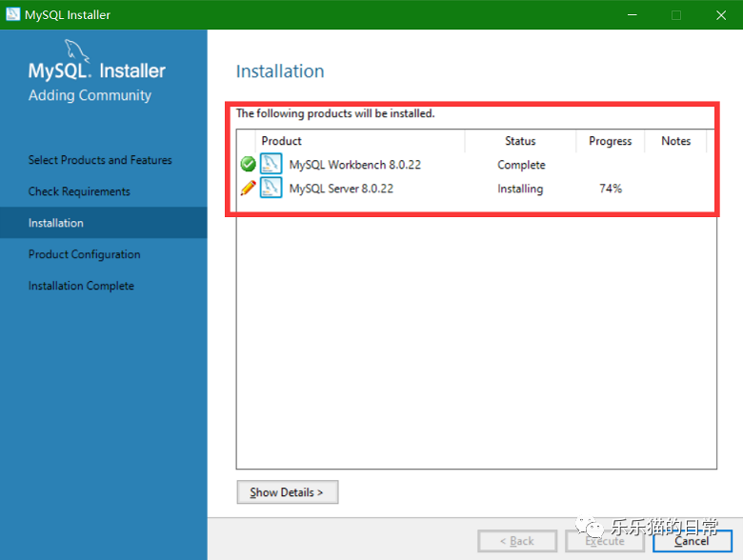Click the Execute button

(x=605, y=541)
